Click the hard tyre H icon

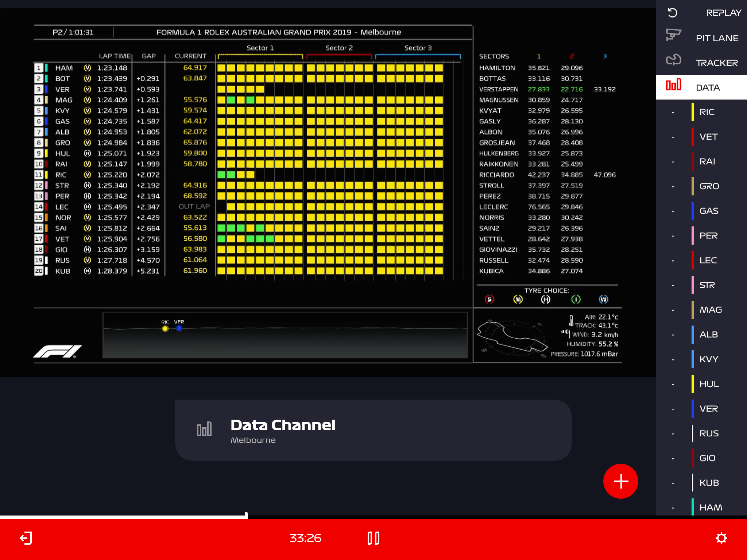[546, 300]
